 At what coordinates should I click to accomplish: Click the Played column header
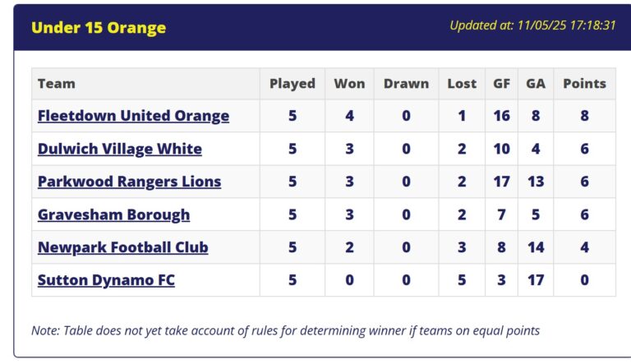click(292, 84)
